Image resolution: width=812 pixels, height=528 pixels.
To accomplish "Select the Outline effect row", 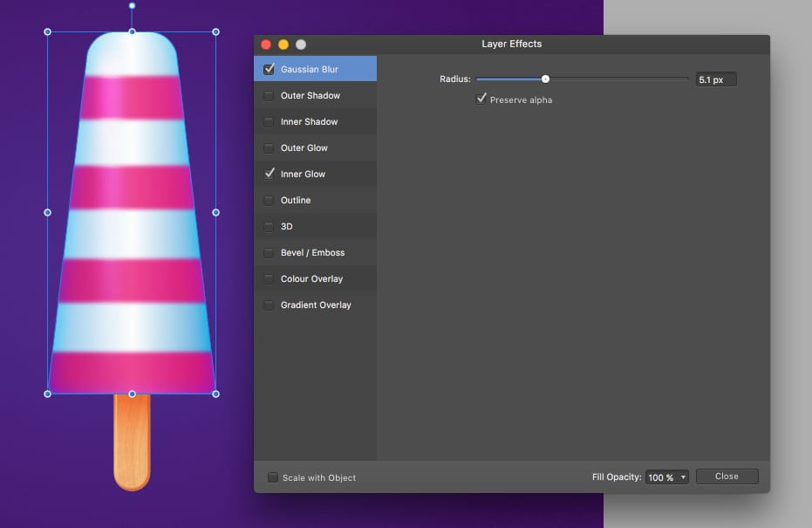I will pyautogui.click(x=315, y=200).
